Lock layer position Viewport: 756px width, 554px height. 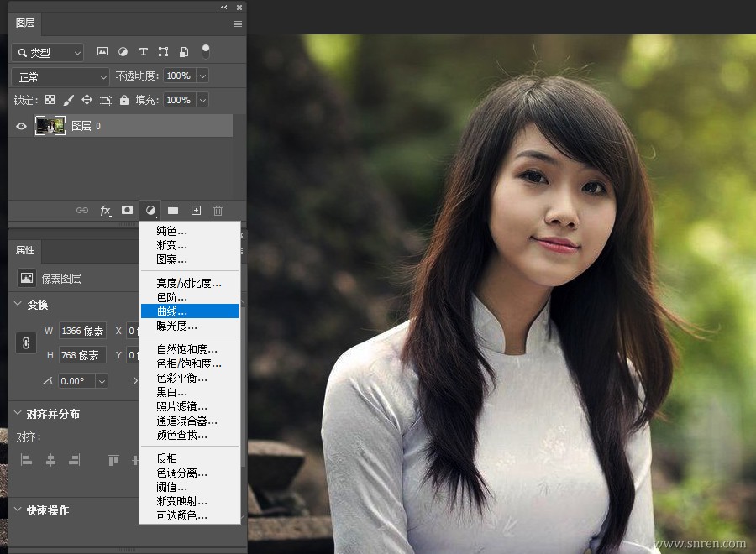point(87,100)
